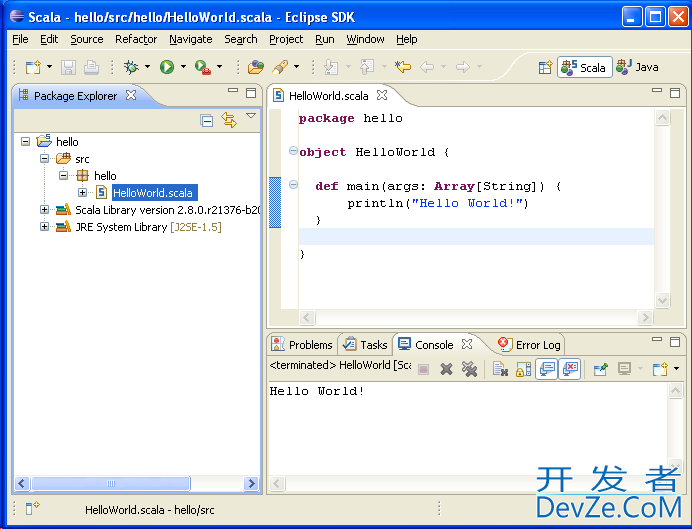Click the Remove Launch console icon

[446, 369]
